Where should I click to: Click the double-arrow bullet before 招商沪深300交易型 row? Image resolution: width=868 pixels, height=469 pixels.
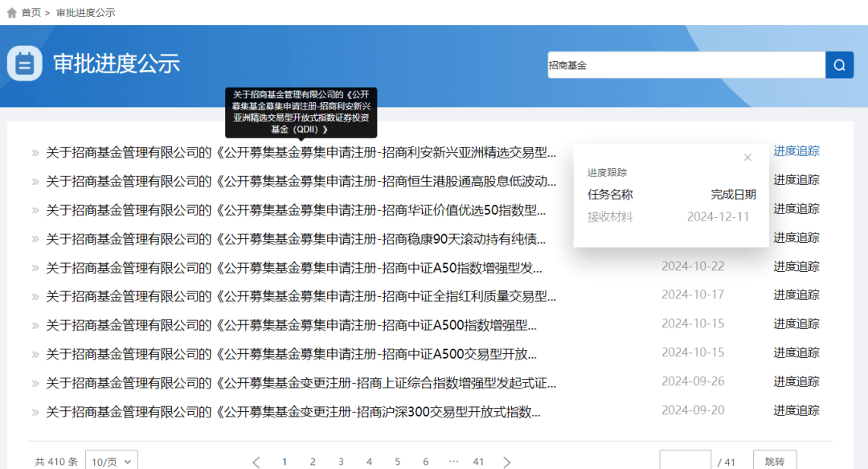(35, 412)
